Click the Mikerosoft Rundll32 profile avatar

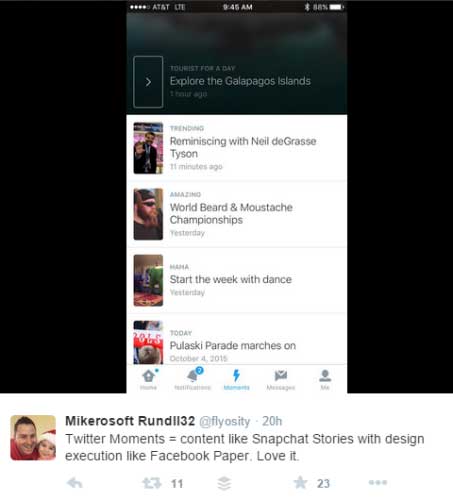33,438
